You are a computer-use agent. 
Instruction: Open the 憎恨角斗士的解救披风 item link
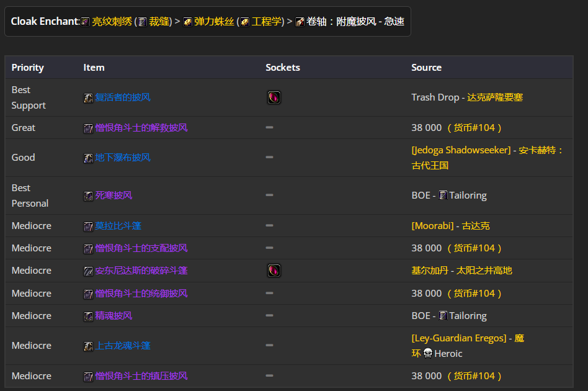pos(141,128)
